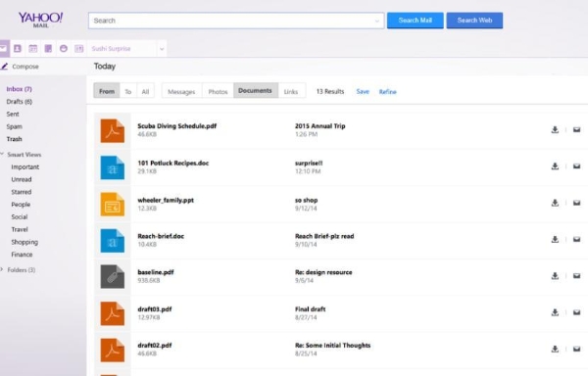
Task: Open the Sent folder
Action: (x=13, y=114)
